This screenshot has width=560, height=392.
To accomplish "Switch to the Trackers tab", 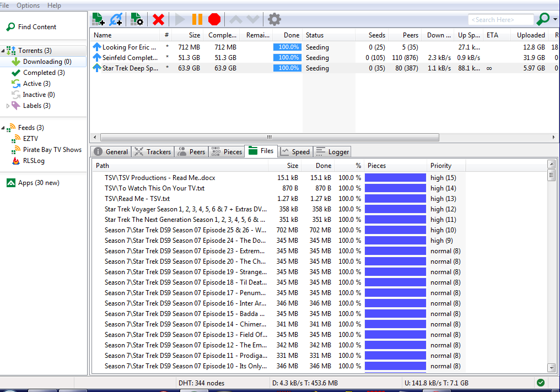I will (x=153, y=152).
